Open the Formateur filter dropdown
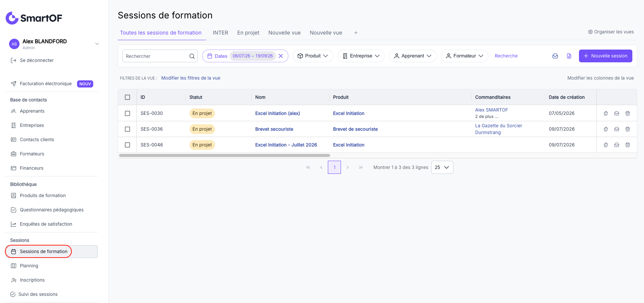Viewport: 644px width, 303px height. 464,56
